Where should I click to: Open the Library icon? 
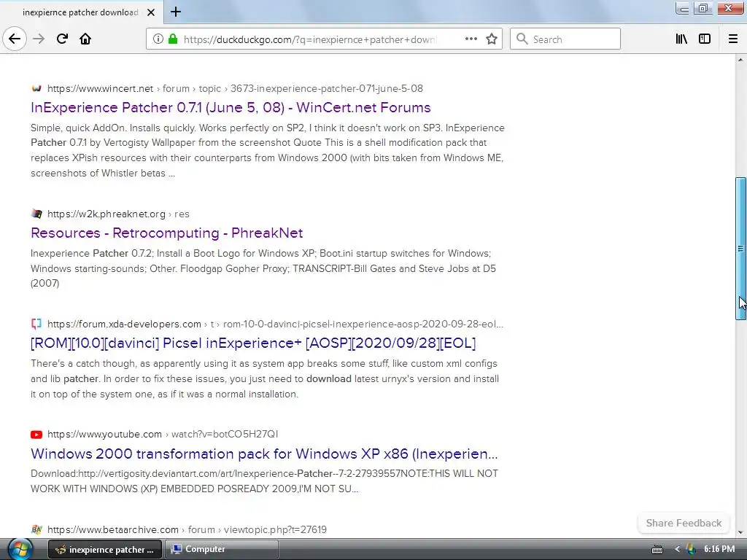(x=681, y=39)
